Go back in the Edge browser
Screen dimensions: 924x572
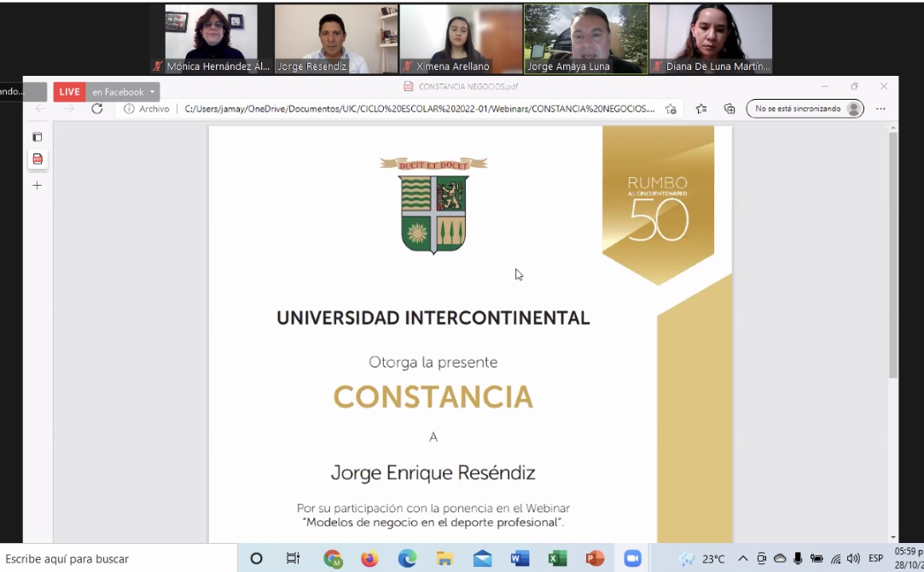click(41, 109)
